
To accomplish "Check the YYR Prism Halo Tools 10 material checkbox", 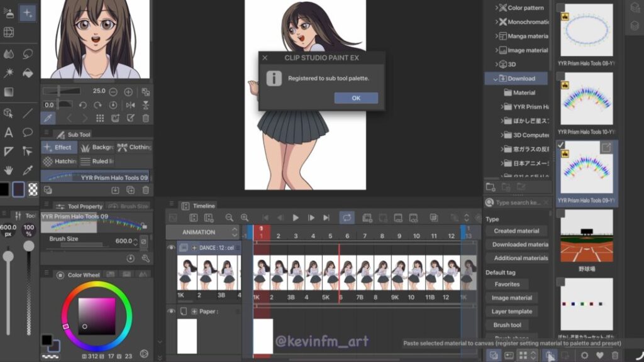I will point(560,76).
